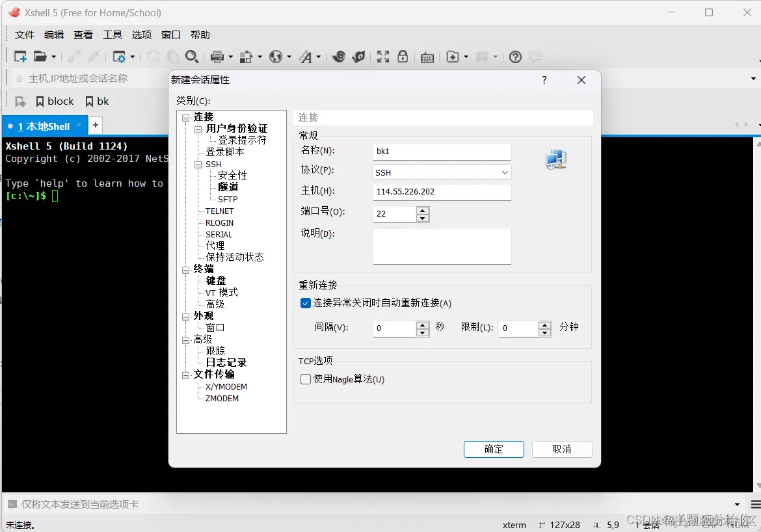Open the 工具 menu
761x532 pixels.
112,35
